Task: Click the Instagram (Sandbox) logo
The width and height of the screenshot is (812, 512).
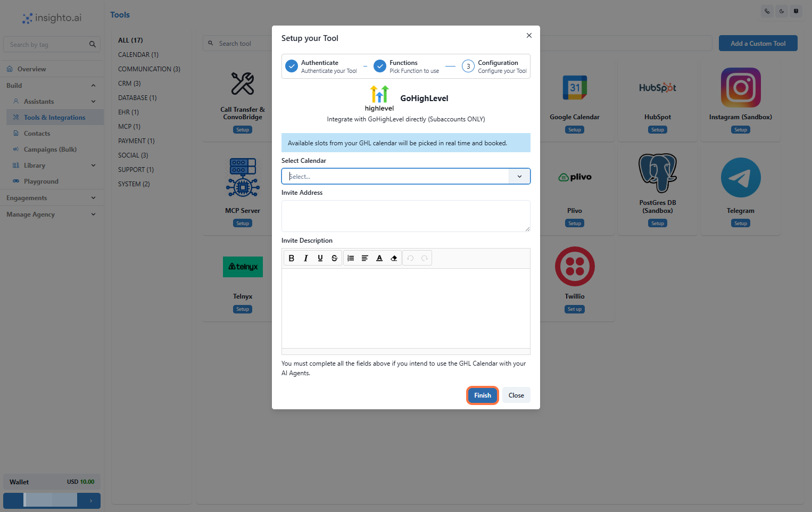Action: [741, 88]
